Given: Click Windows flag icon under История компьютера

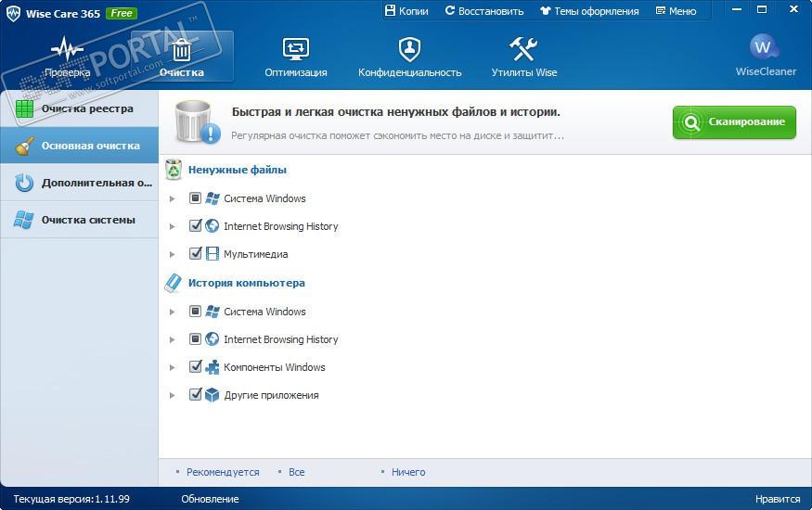Looking at the screenshot, I should [x=213, y=312].
